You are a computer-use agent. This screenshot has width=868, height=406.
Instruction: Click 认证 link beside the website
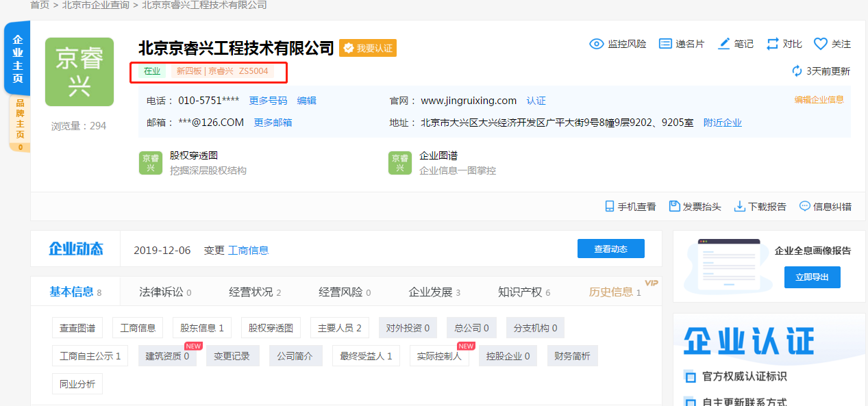click(x=536, y=101)
